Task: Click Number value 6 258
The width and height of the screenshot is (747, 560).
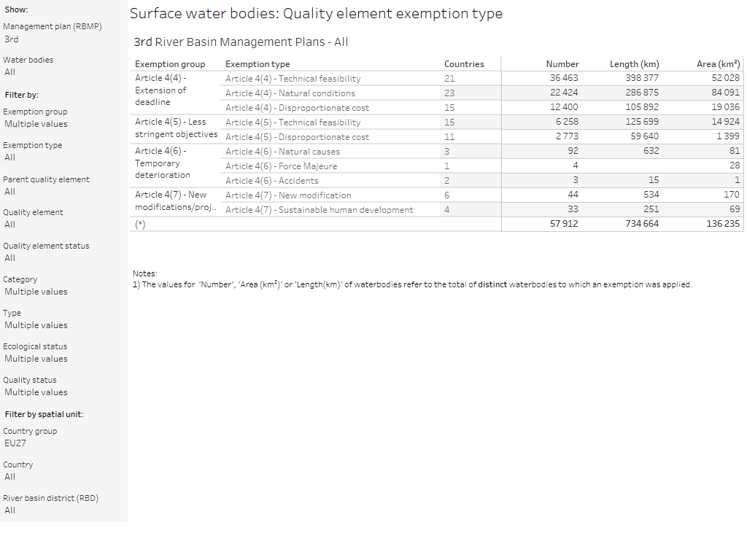Action: point(567,122)
